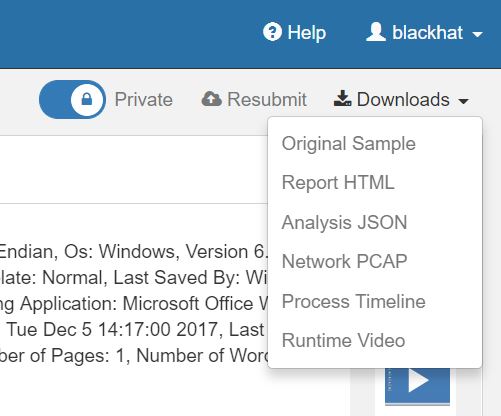Select Network PCAP menu entry
501x416 pixels.
click(x=344, y=261)
